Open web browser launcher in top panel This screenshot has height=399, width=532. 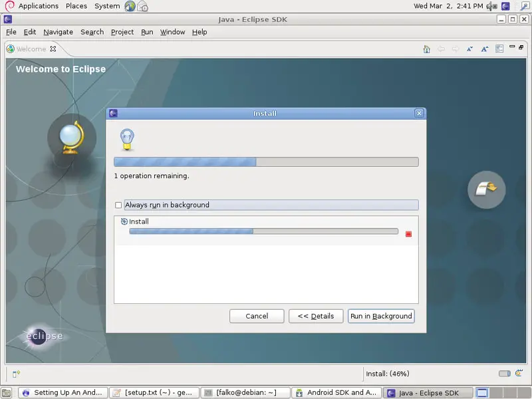130,6
